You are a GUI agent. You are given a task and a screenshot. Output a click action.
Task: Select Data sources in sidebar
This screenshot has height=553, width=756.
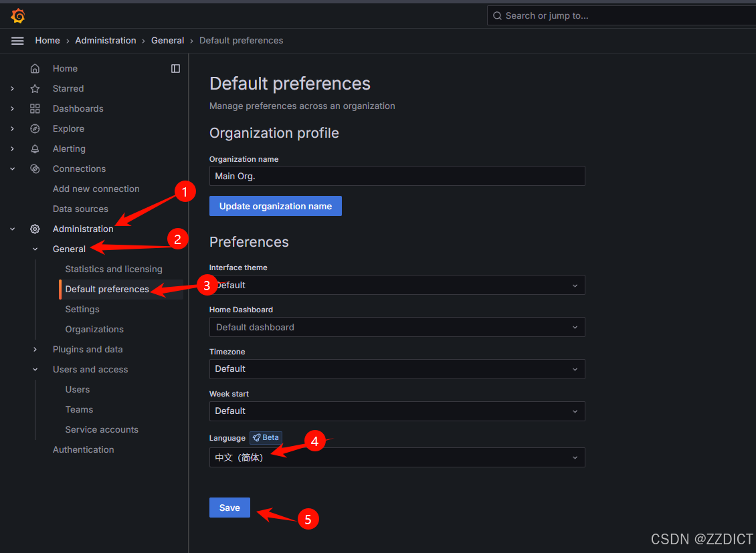[x=80, y=209]
